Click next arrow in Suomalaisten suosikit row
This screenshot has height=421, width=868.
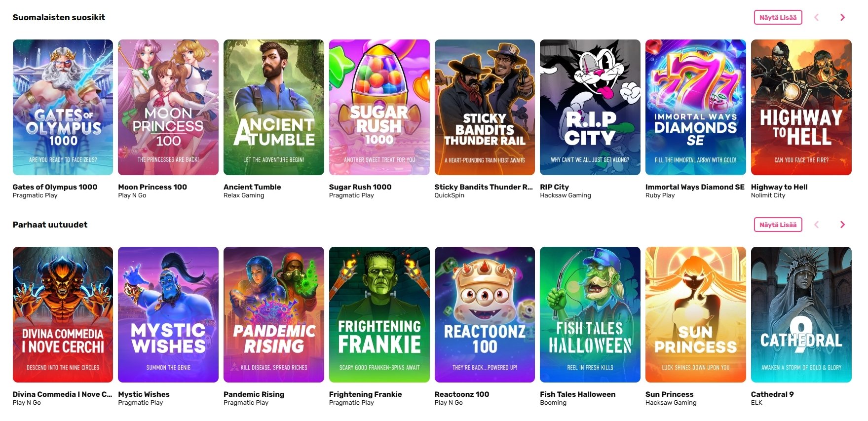[x=842, y=17]
